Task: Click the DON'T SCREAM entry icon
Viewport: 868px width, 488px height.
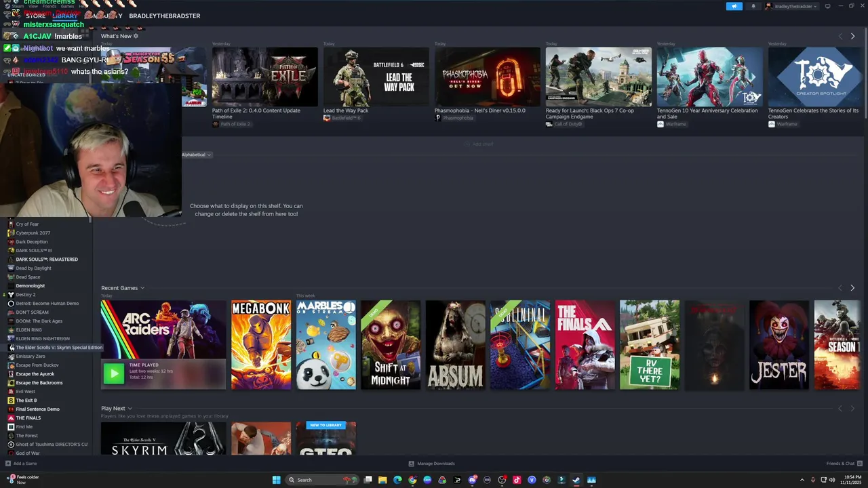Action: point(11,312)
